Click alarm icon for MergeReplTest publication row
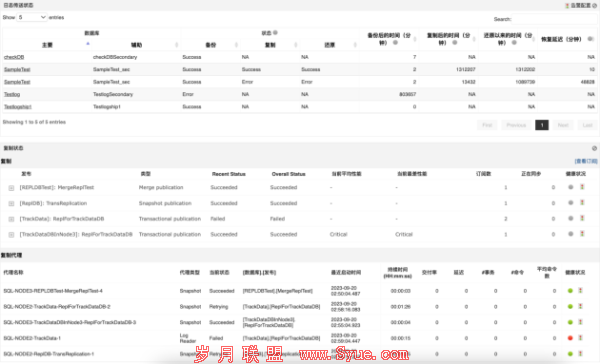Screen dimensions: 600x364 click(x=582, y=187)
